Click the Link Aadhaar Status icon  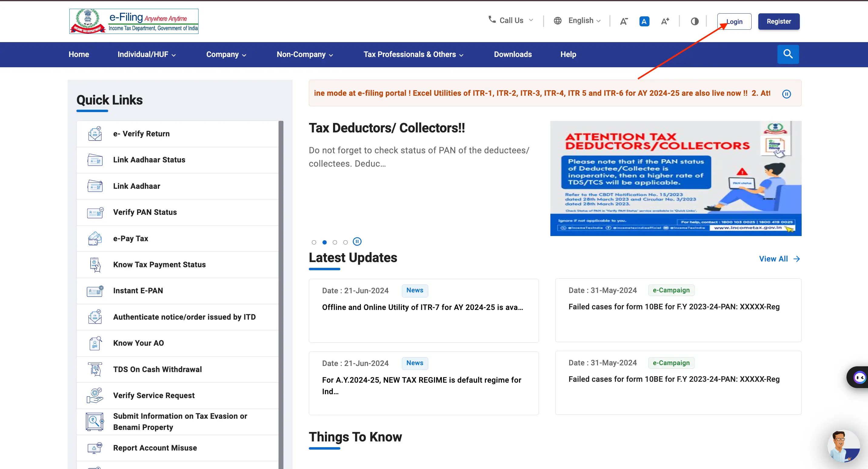coord(94,159)
